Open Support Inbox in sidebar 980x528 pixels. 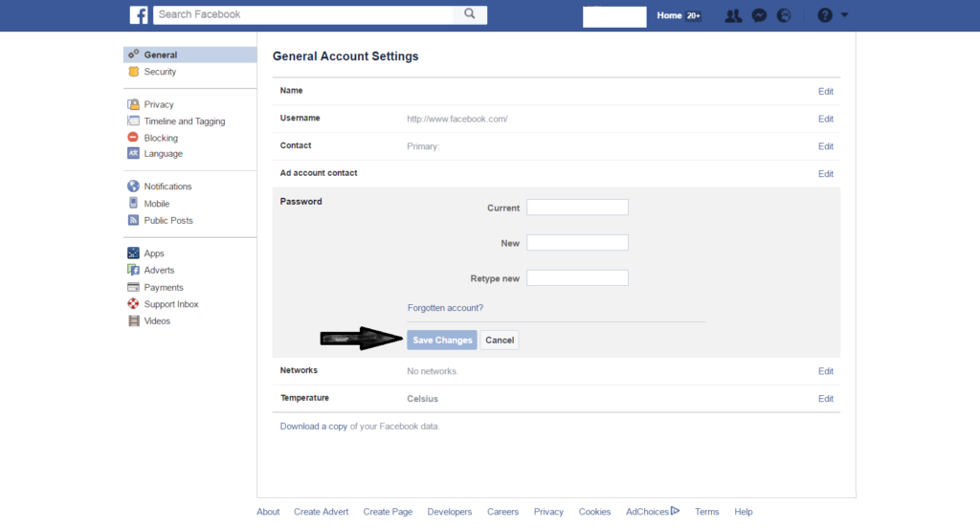[x=171, y=304]
